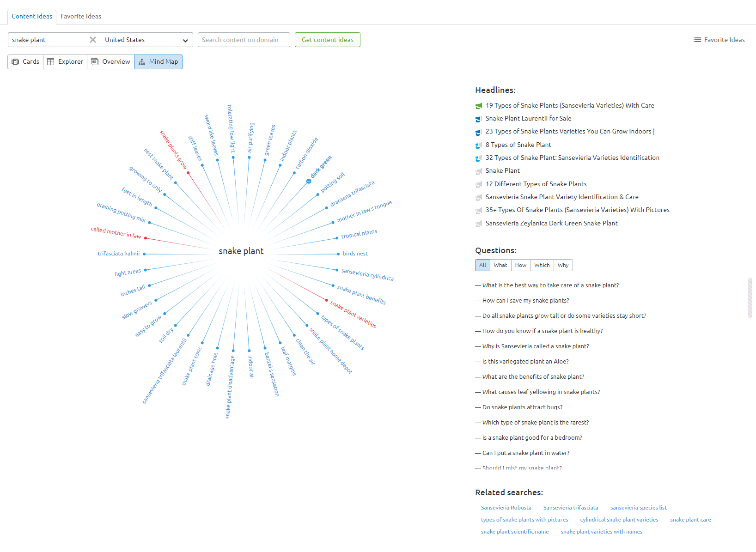Select snake plant benefits node
Screen dimensions: 756x552
coord(361,295)
